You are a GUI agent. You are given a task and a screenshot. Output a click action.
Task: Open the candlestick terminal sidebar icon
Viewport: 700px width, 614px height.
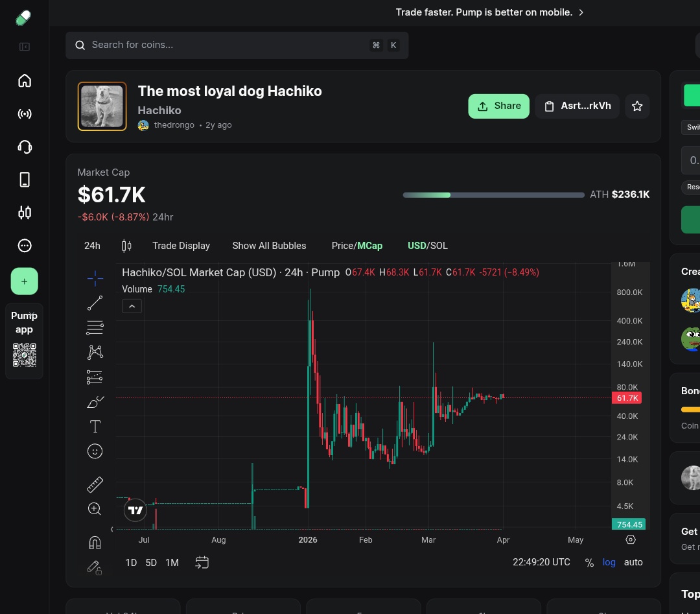pyautogui.click(x=25, y=213)
